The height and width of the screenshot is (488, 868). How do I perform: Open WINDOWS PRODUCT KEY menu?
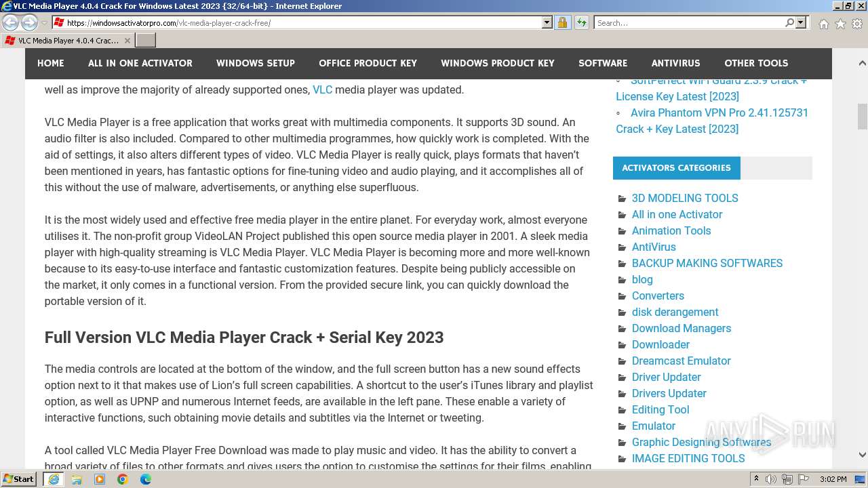[x=498, y=63]
